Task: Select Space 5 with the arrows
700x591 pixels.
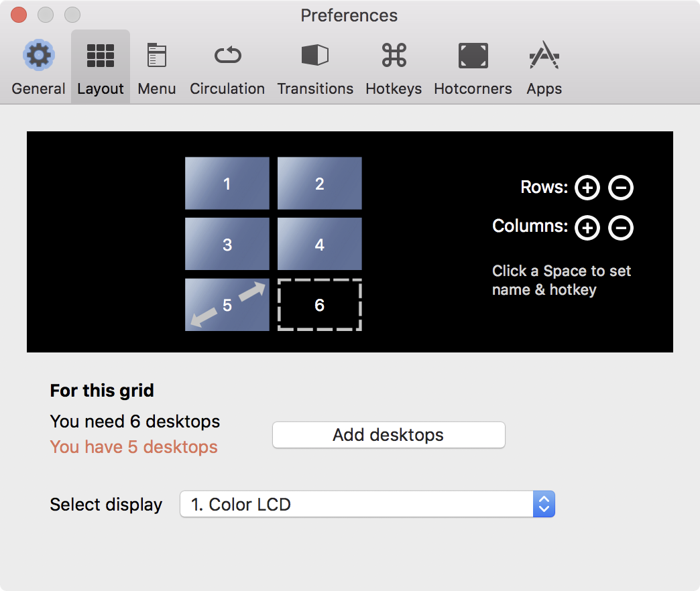Action: 227,306
